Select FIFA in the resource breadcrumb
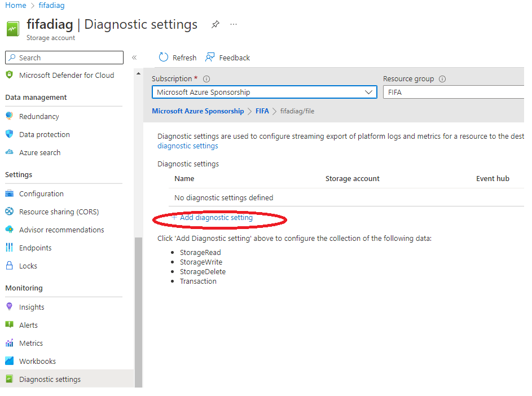 (x=262, y=111)
